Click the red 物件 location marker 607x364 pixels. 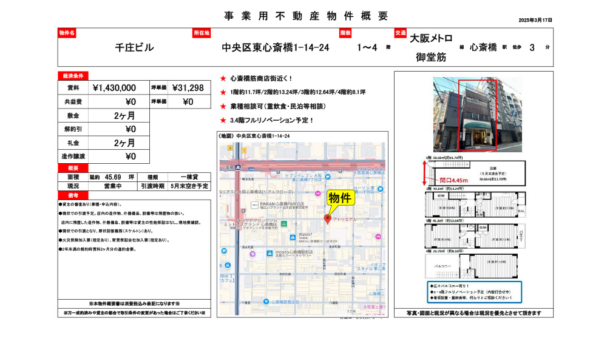pos(327,218)
